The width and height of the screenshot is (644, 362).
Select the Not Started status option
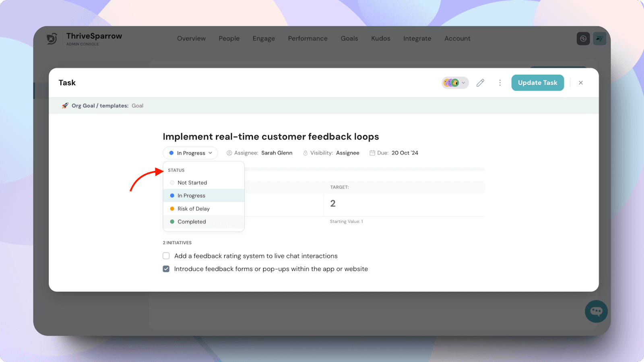coord(192,183)
